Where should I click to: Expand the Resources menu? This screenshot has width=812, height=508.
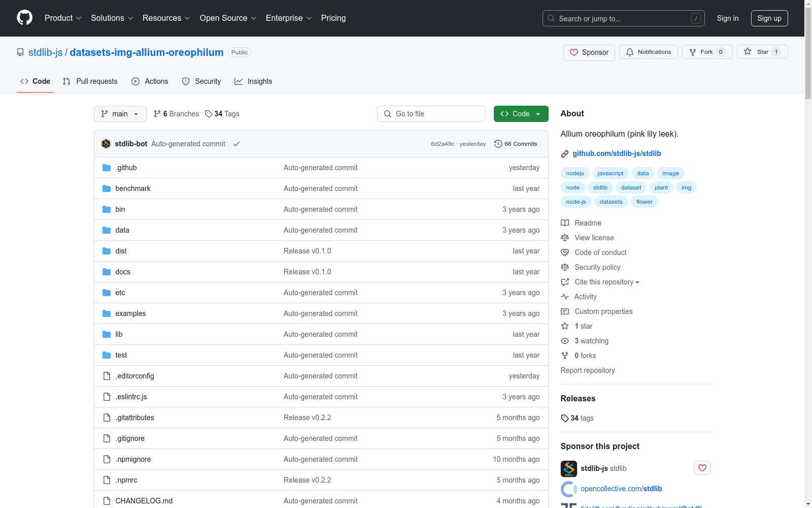coord(166,18)
